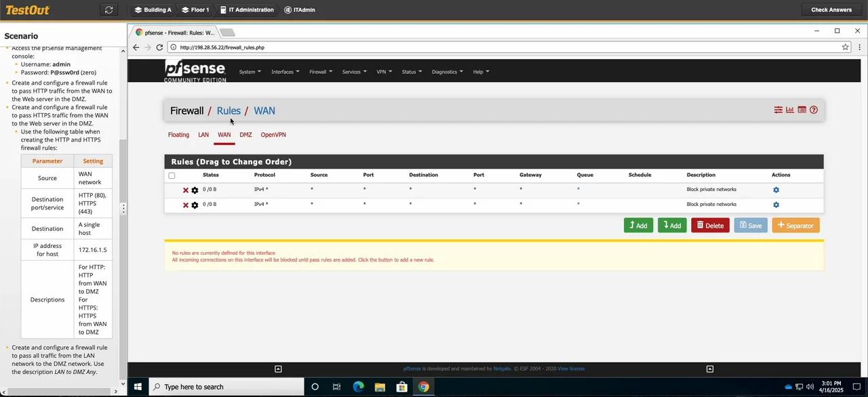The image size is (868, 397).
Task: Open the View license link in the footer
Action: [570, 369]
